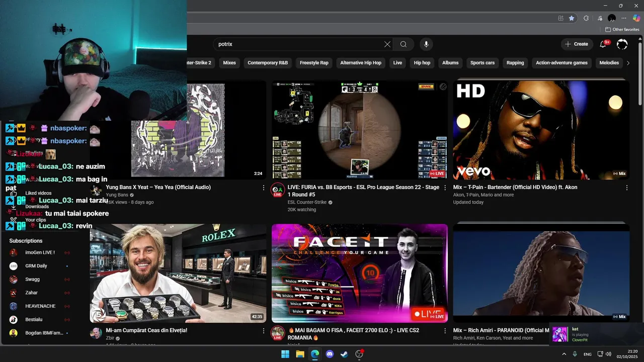Open Edge extensions puzzle icon
Image resolution: width=644 pixels, height=362 pixels.
point(586,18)
